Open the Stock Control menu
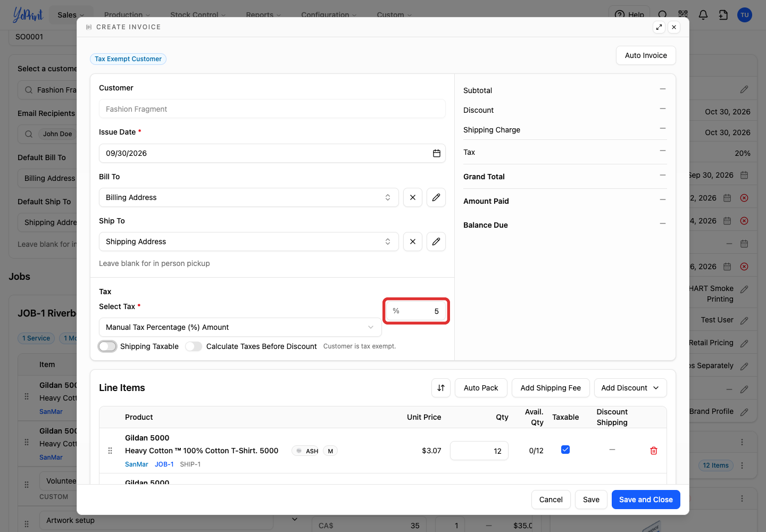The image size is (766, 532). (198, 15)
